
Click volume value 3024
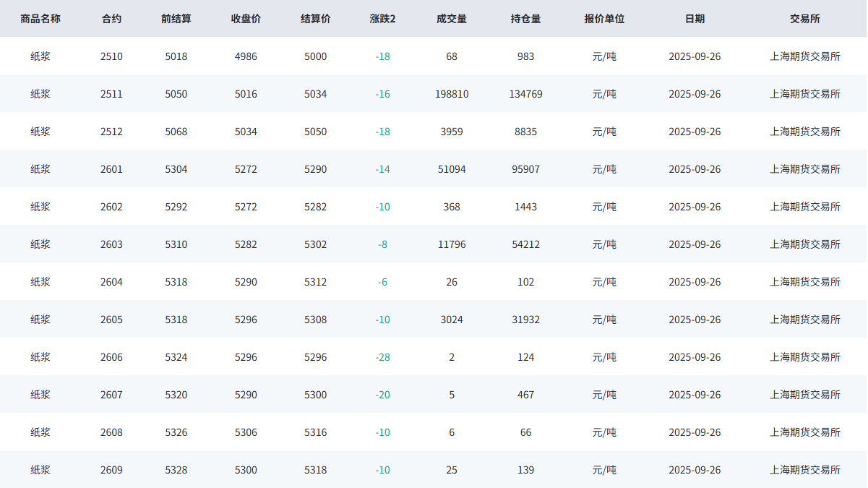click(x=452, y=320)
